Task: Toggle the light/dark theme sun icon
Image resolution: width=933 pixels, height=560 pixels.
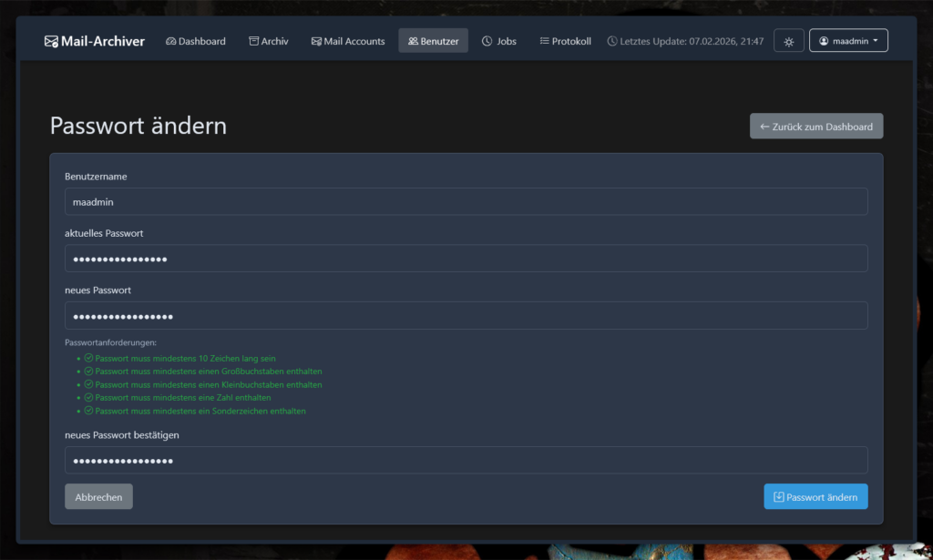Action: pos(788,41)
